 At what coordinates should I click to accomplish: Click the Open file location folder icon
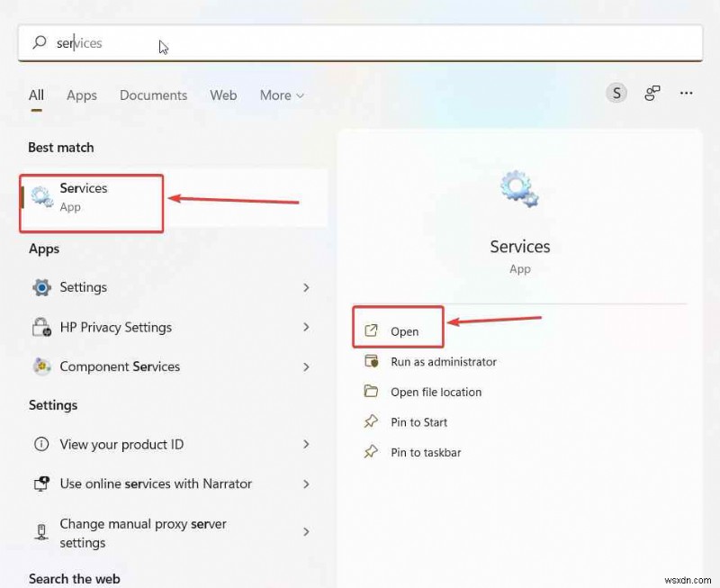point(373,392)
